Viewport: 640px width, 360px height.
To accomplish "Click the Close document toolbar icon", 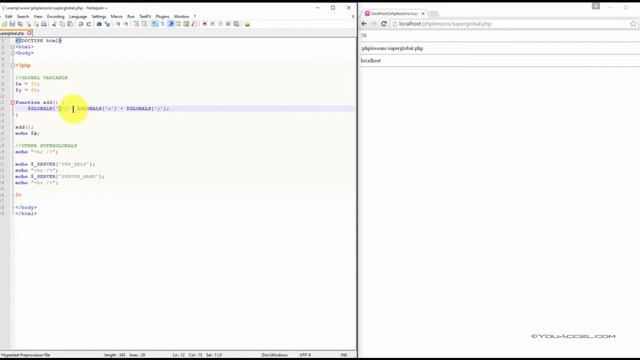I will 29,24.
